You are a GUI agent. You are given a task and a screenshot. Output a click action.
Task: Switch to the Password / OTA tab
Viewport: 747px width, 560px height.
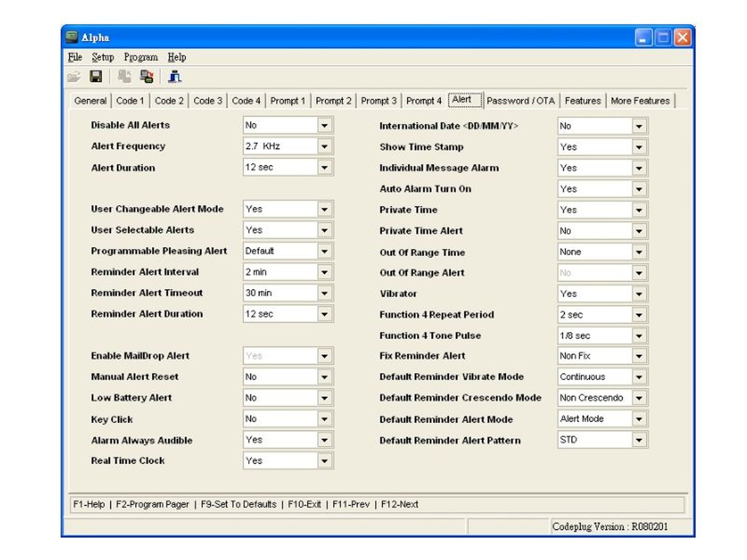click(x=521, y=101)
